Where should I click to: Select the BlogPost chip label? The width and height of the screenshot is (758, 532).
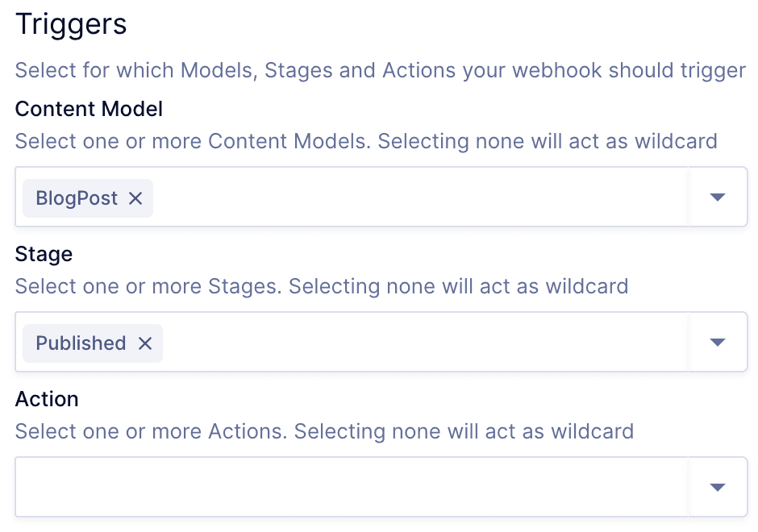coord(77,198)
